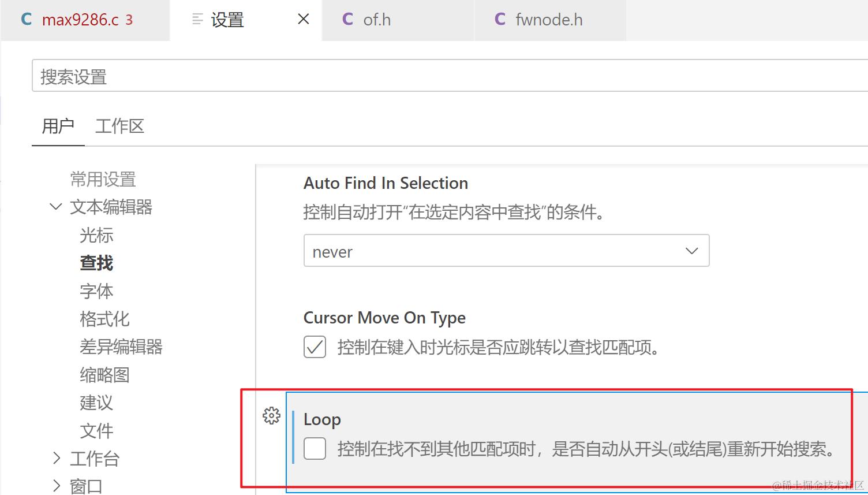Screen dimensions: 868x495
Task: Enable the Loop checkbox
Action: [x=315, y=448]
